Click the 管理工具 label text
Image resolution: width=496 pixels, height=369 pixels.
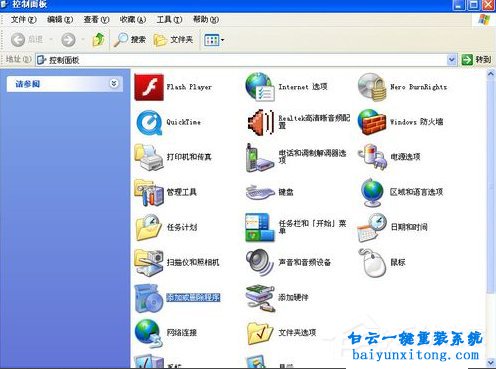click(x=182, y=192)
